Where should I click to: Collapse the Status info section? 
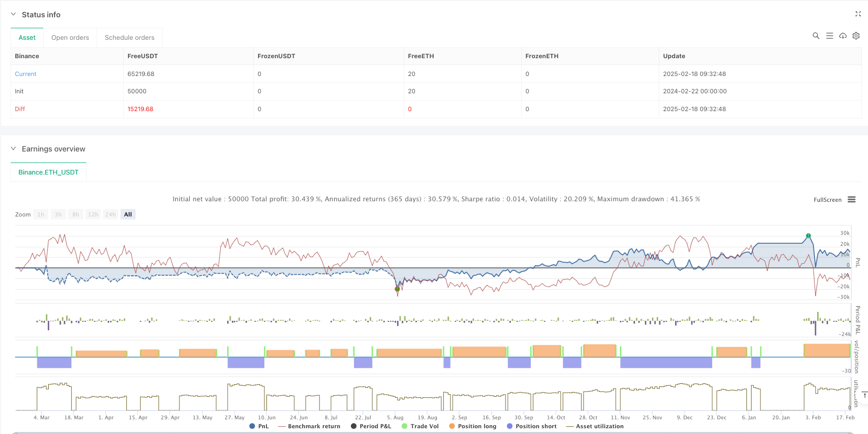pos(14,15)
